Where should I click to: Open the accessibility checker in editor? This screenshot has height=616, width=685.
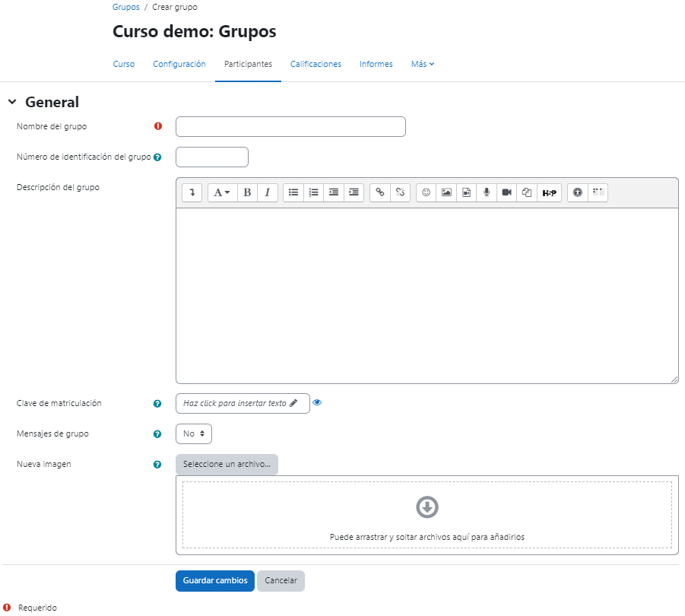(x=578, y=193)
